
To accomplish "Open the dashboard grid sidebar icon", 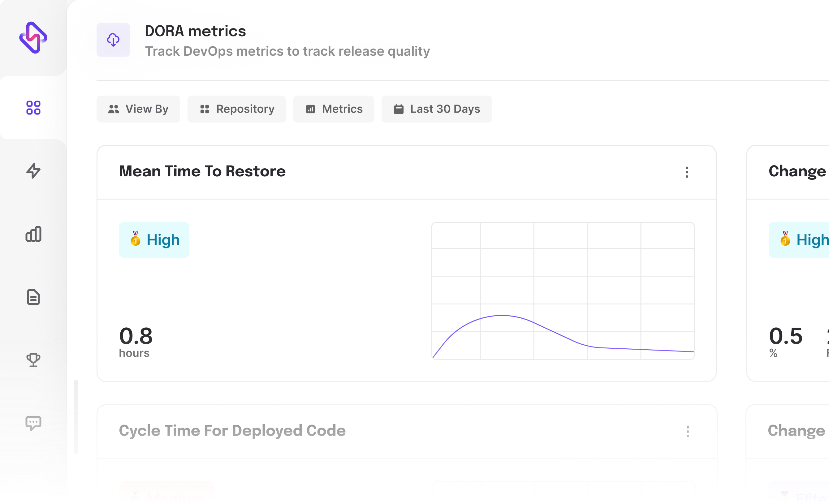I will coord(33,108).
